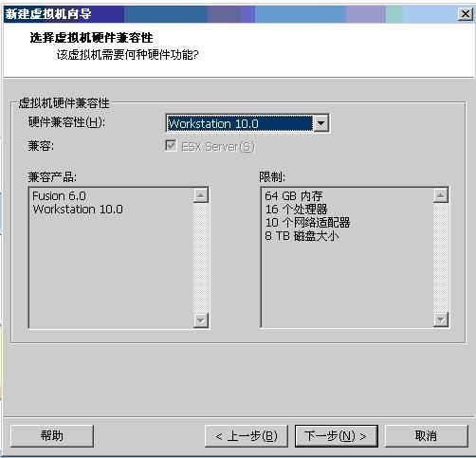Click down arrow of 兼容产品 list scrollbar
Screen dimensions: 476x458
pyautogui.click(x=201, y=321)
